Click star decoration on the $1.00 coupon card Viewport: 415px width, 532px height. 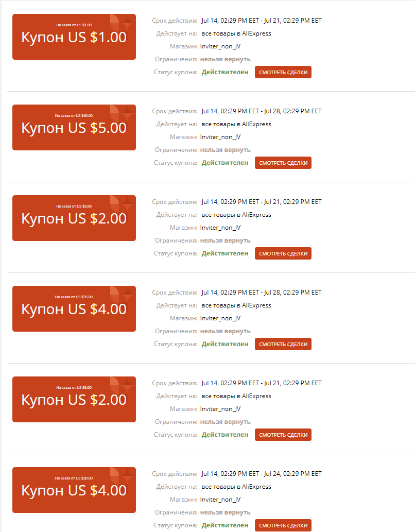(x=128, y=23)
